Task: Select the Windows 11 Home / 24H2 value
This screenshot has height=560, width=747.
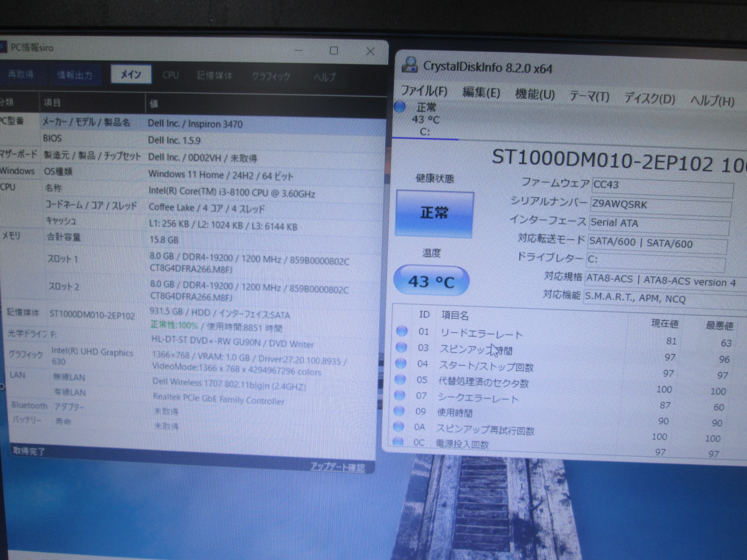Action: point(220,175)
